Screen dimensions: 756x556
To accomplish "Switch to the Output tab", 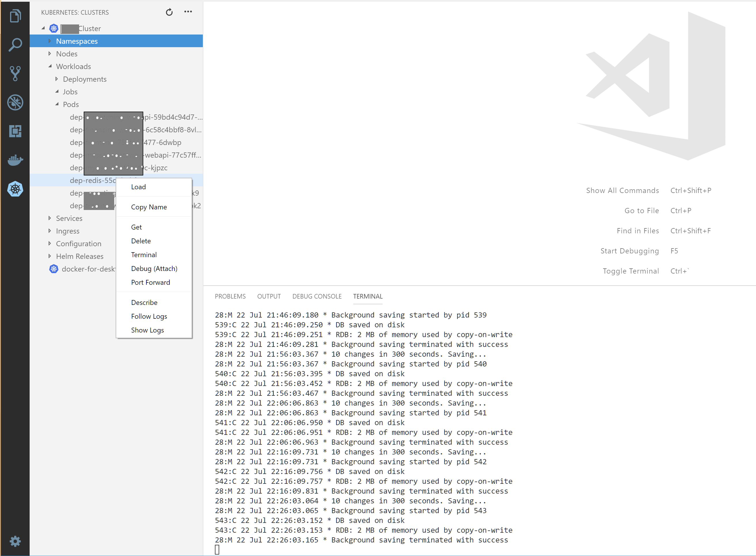I will tap(269, 296).
